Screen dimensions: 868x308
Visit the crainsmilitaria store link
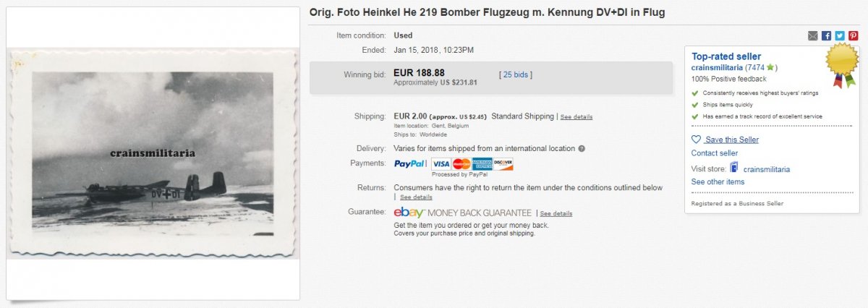click(x=766, y=169)
